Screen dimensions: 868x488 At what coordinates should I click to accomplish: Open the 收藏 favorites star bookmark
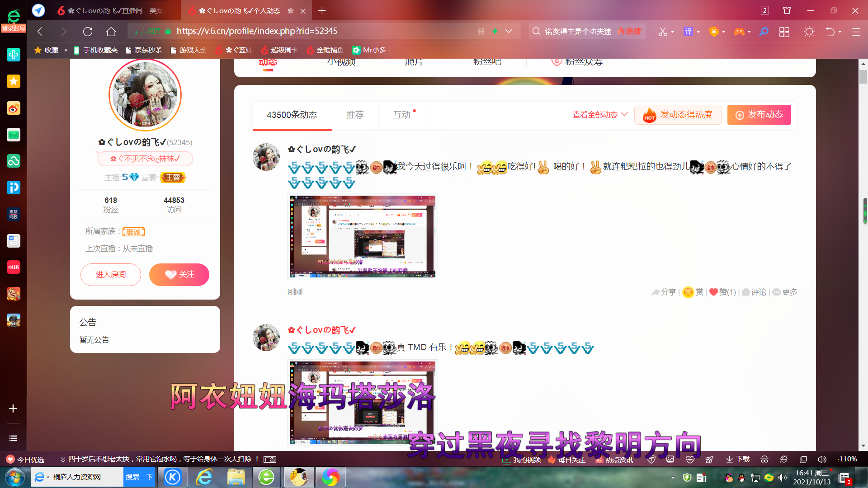(x=47, y=50)
